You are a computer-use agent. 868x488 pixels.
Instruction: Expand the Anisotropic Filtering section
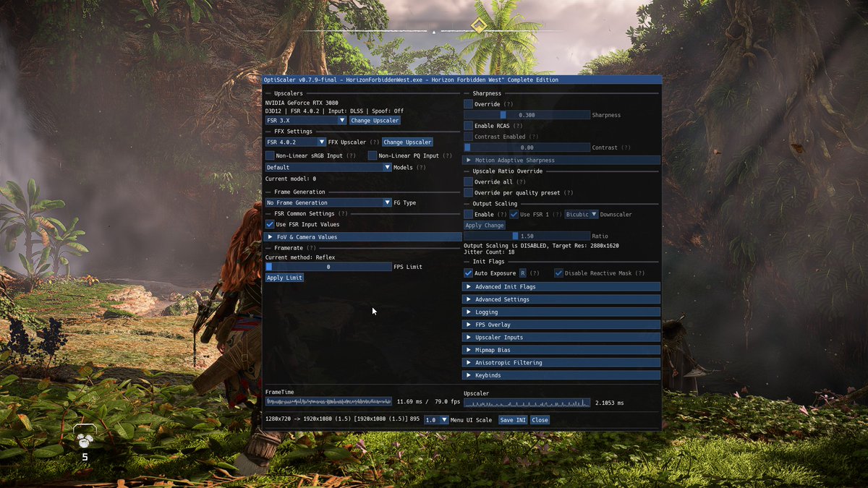[561, 362]
